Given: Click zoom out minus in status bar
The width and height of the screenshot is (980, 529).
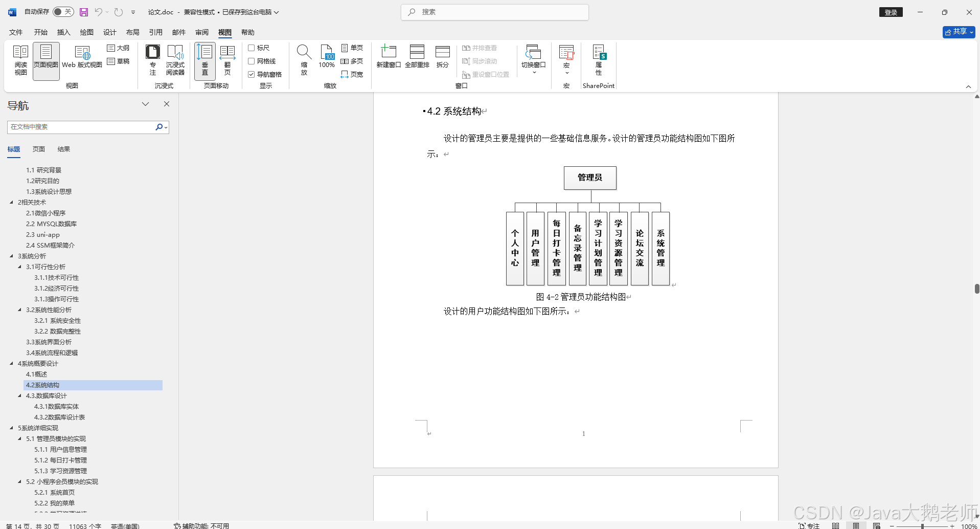Looking at the screenshot, I should [892, 526].
